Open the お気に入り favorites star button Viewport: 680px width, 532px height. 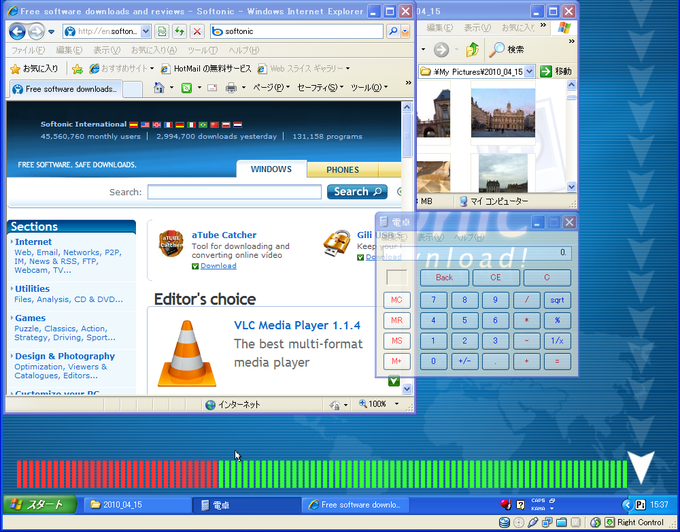34,69
